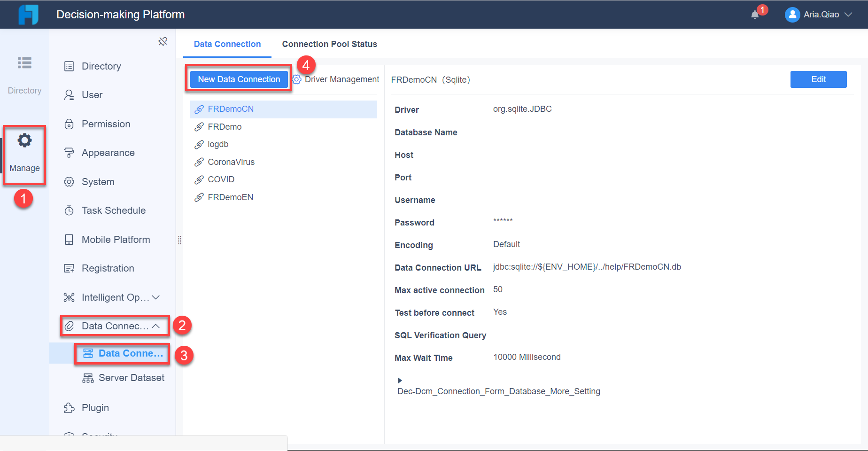Toggle the pin icon on the menu panel
This screenshot has width=868, height=451.
[x=163, y=41]
